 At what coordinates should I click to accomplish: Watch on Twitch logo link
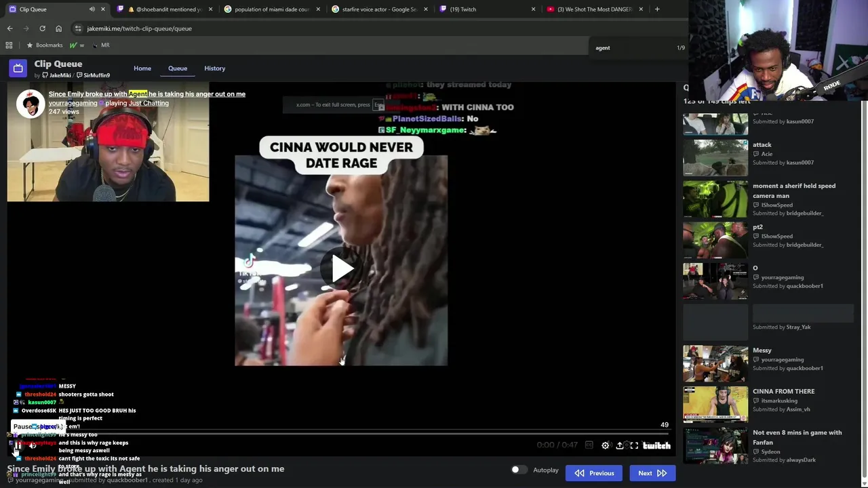click(656, 445)
